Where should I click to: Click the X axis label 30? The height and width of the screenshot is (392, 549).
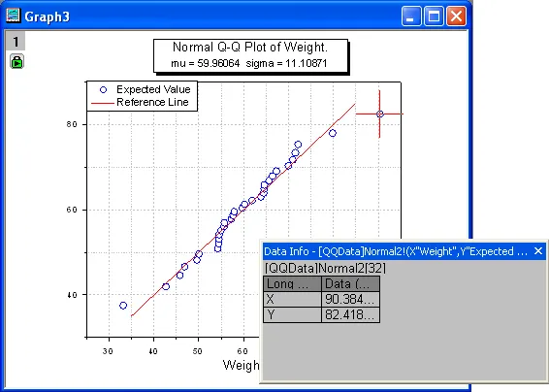click(109, 351)
